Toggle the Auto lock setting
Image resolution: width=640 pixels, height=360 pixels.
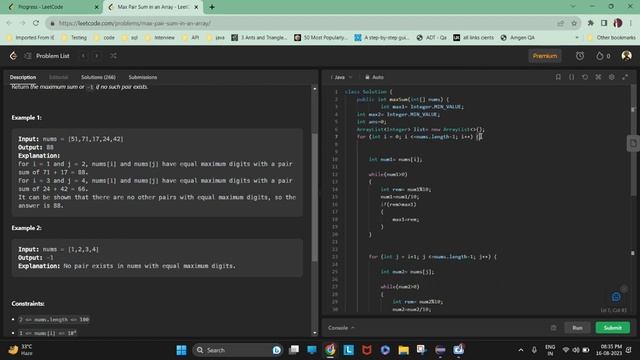click(x=374, y=77)
